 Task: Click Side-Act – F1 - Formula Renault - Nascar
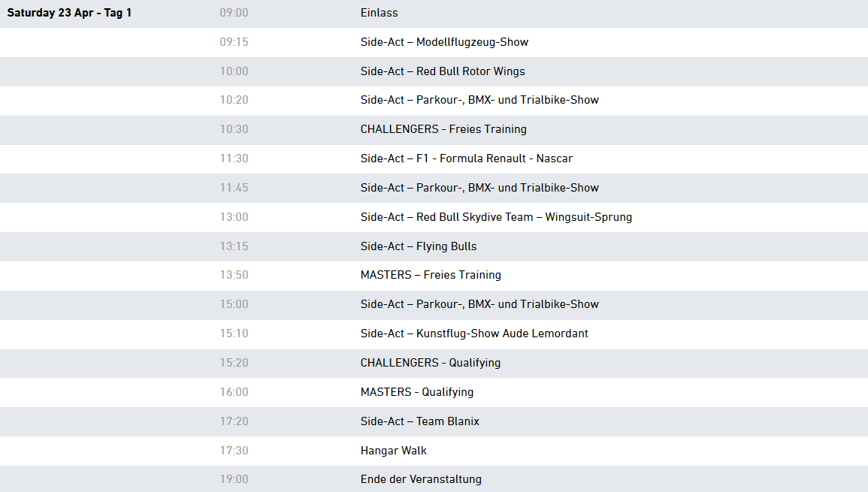[467, 158]
